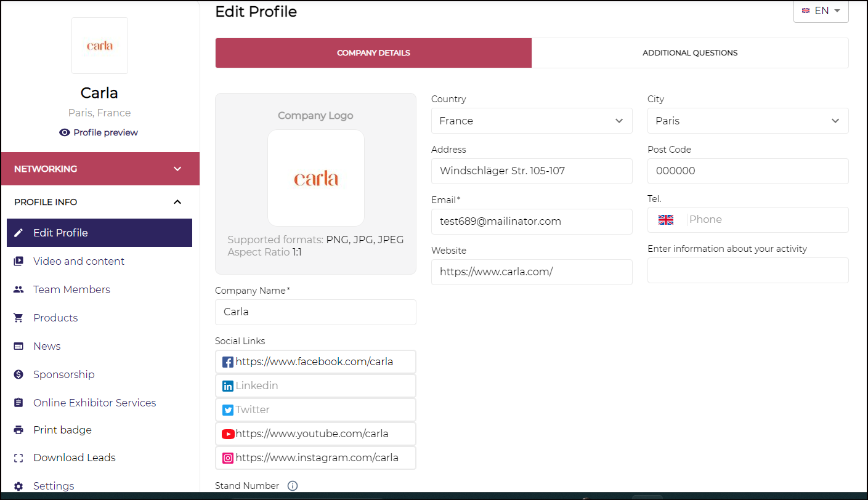Switch to the Additional Questions tab
868x500 pixels.
click(x=689, y=53)
